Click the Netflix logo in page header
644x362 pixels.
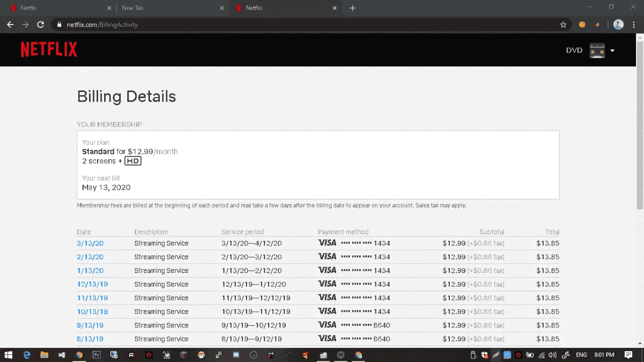coord(49,49)
